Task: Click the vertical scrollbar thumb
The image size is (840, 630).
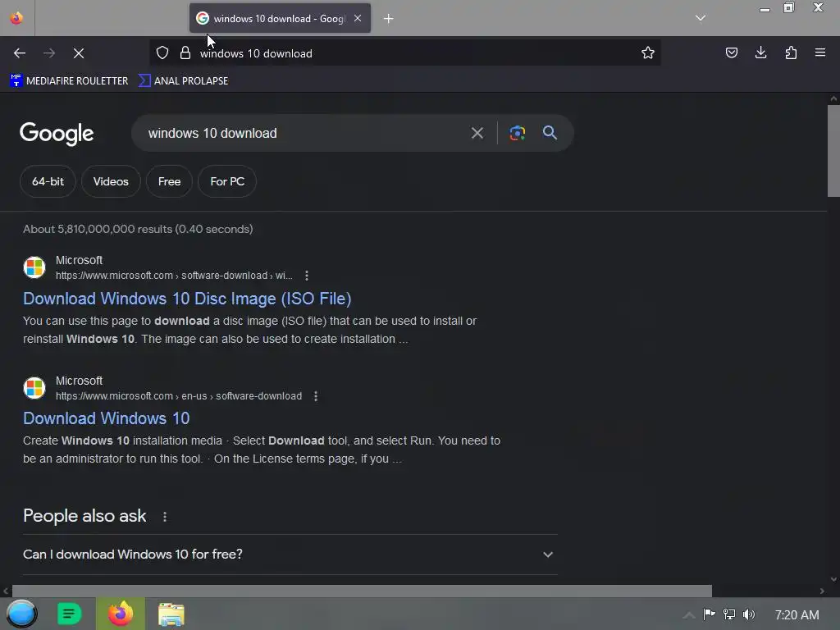Action: click(833, 151)
